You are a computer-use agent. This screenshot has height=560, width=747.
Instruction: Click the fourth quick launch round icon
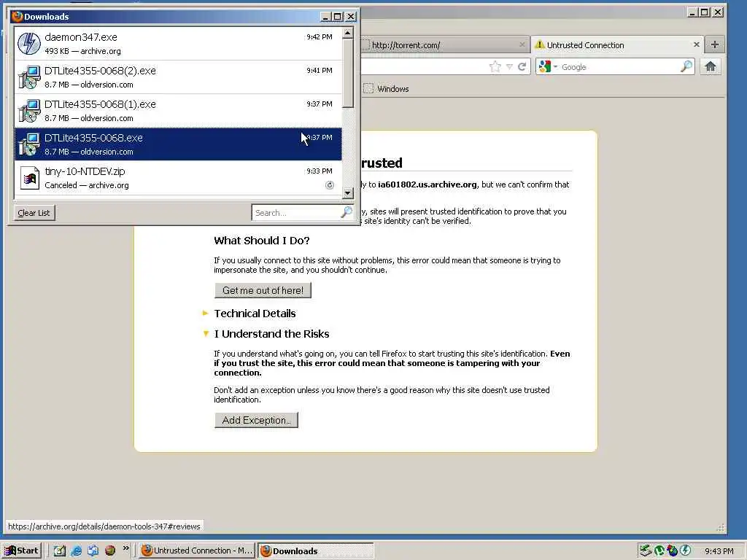[x=110, y=551]
